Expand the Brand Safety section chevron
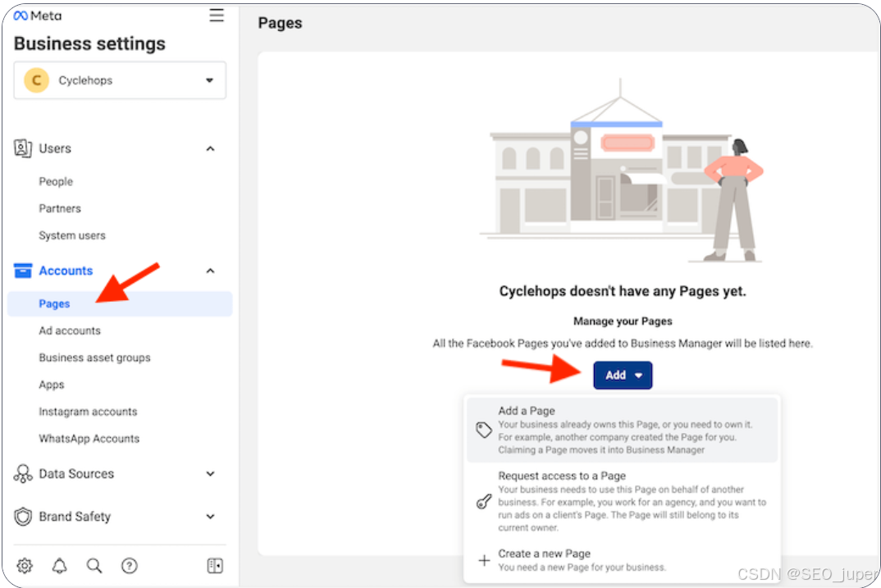Viewport: 881px width, 588px height. (x=210, y=517)
